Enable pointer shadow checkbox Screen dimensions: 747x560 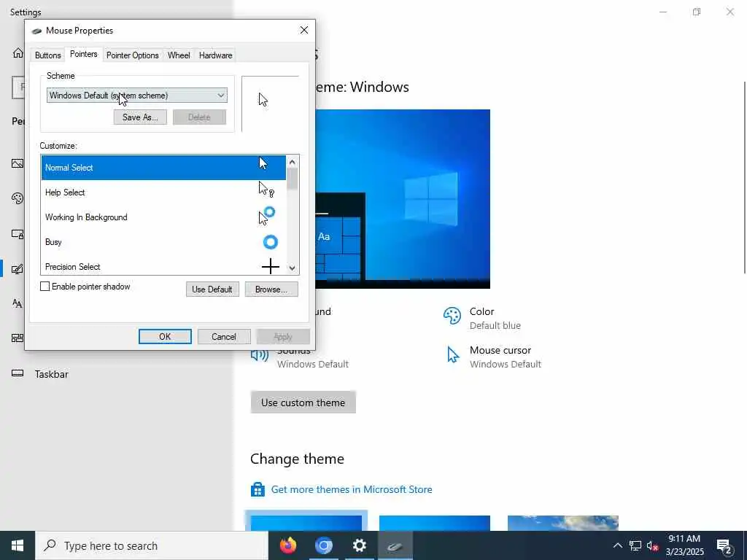(x=44, y=286)
